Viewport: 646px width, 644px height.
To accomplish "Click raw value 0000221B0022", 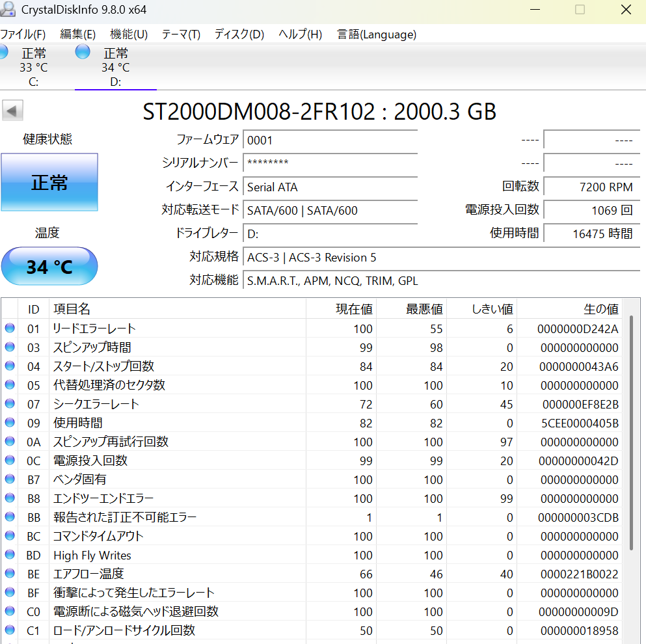I will click(x=579, y=574).
